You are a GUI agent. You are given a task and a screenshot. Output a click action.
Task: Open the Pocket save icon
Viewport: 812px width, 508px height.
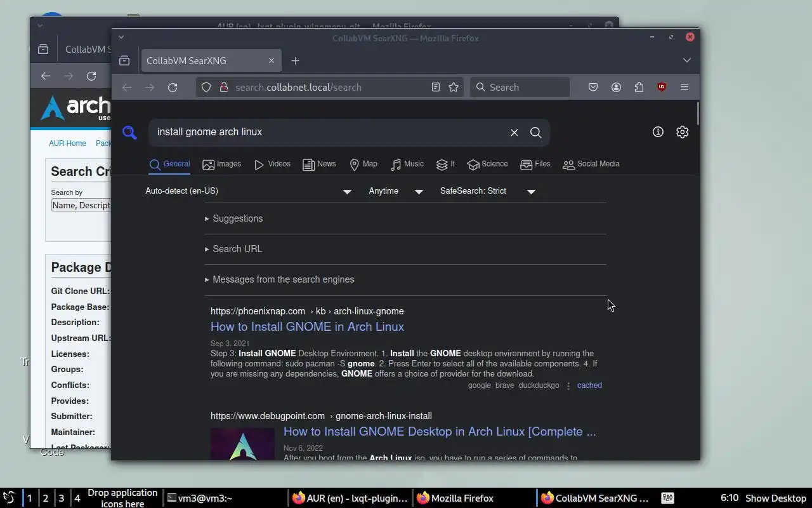593,87
